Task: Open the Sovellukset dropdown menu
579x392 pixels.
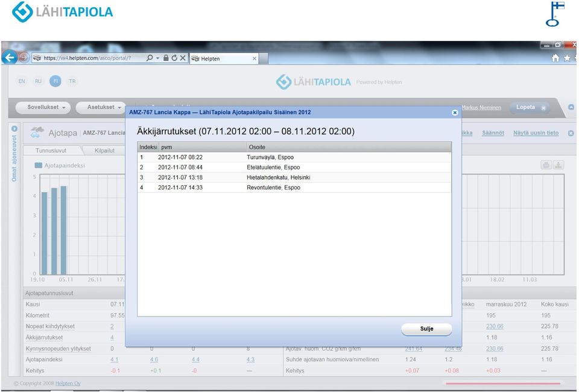Action: [43, 107]
